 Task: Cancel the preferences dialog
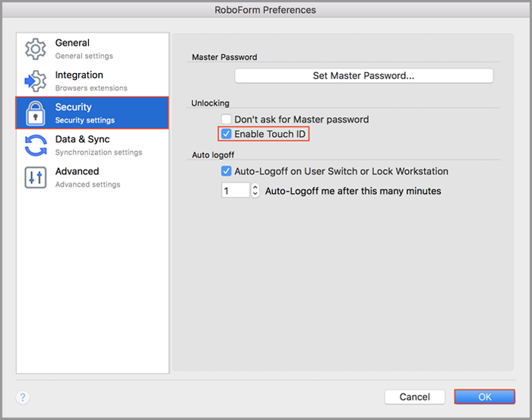click(x=415, y=397)
